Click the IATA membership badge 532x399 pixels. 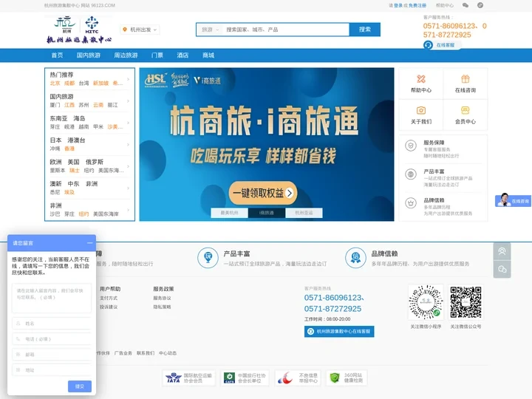(x=188, y=378)
